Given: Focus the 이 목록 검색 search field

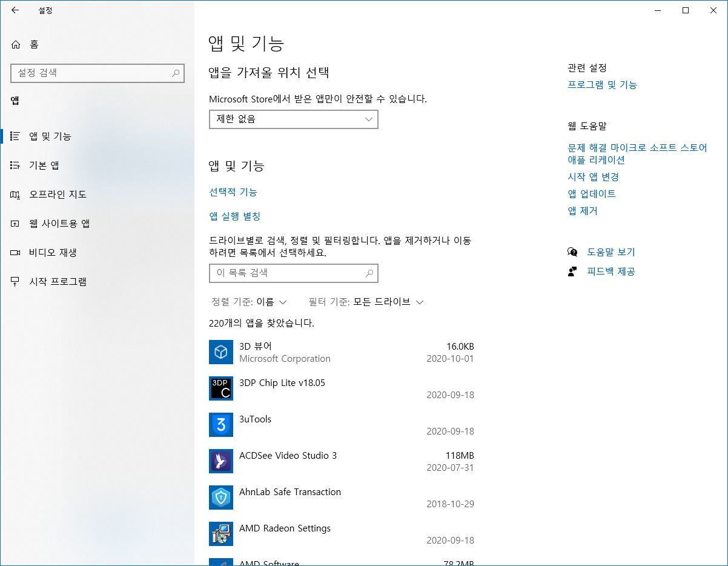Looking at the screenshot, I should (x=294, y=273).
